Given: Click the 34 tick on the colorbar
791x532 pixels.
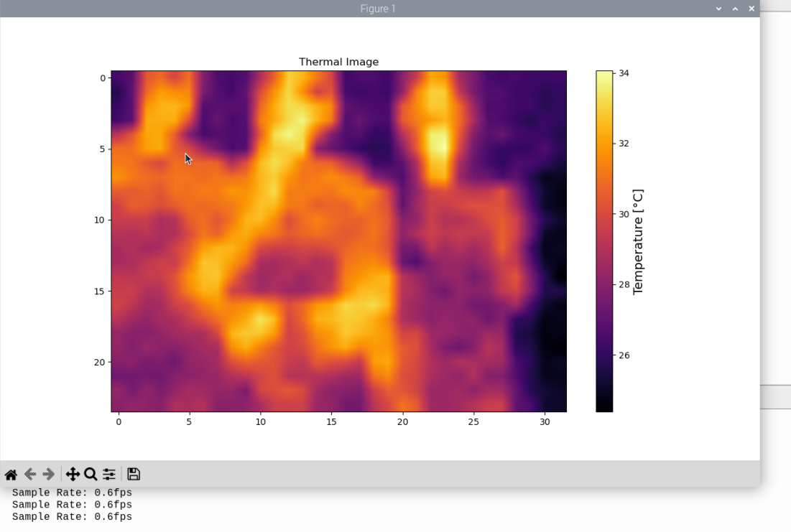Looking at the screenshot, I should (624, 73).
